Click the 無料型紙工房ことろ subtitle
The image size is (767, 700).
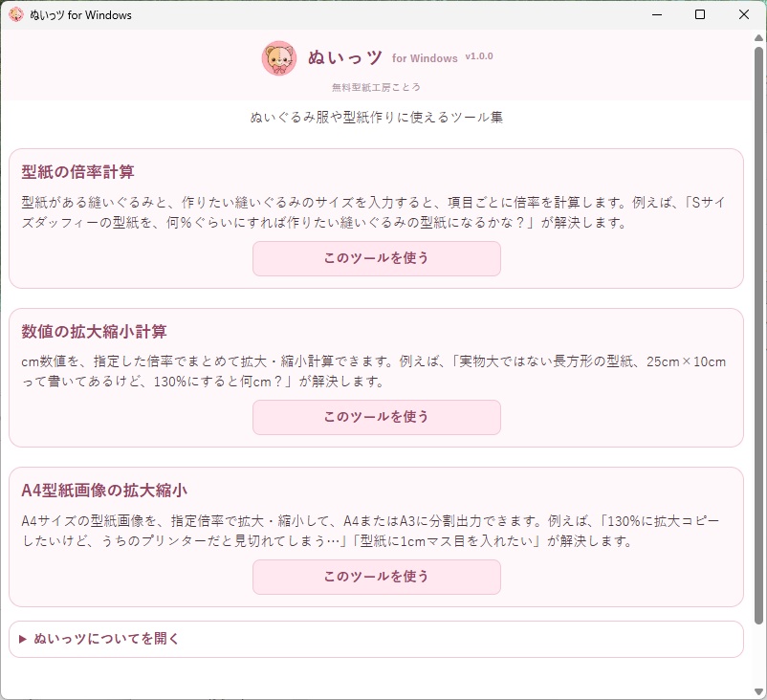(376, 87)
